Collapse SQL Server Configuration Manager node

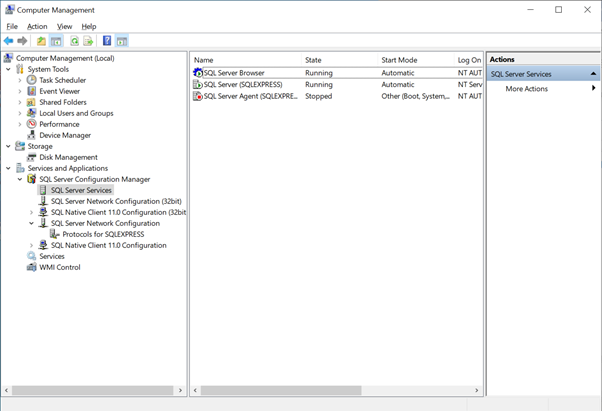[20, 179]
